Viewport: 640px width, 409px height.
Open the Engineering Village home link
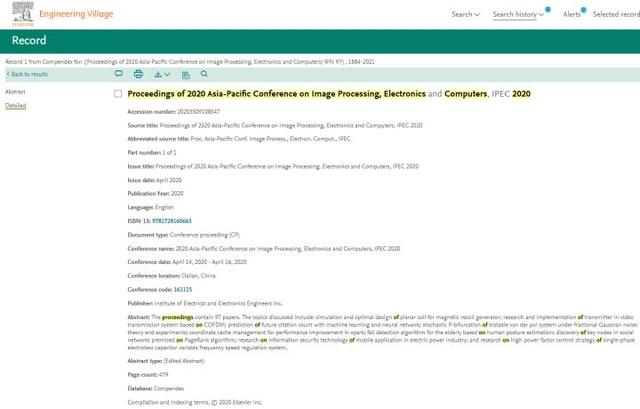(76, 14)
